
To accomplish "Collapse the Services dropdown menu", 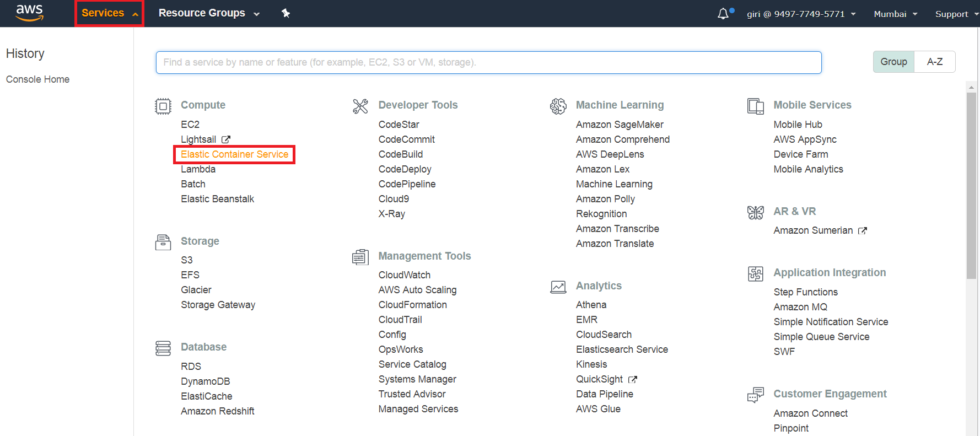I will click(x=109, y=13).
